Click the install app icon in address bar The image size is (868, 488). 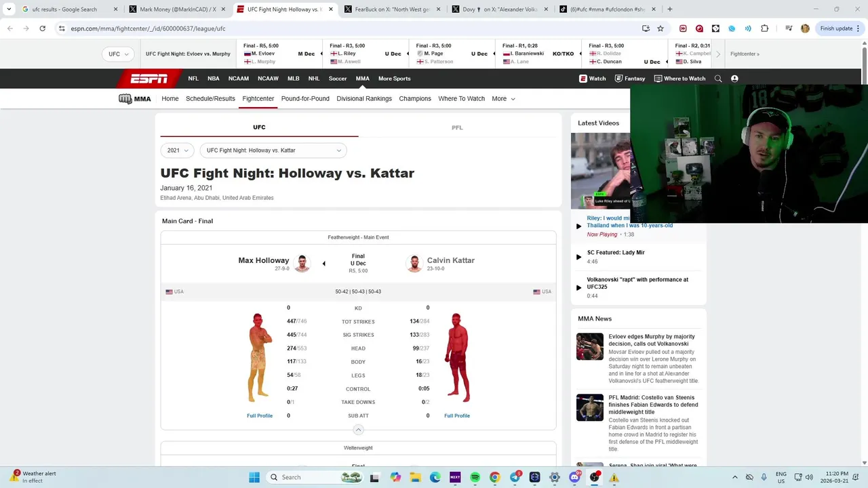point(646,28)
